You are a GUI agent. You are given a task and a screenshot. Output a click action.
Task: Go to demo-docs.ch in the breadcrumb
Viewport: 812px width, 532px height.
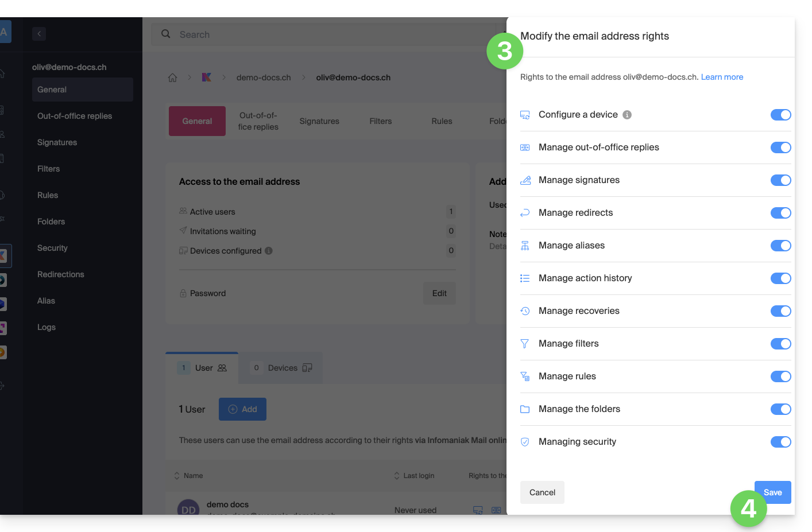tap(264, 77)
